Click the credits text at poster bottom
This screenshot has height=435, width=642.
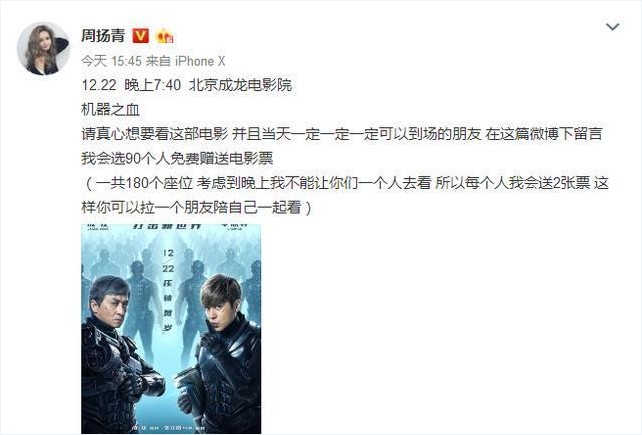(x=170, y=428)
